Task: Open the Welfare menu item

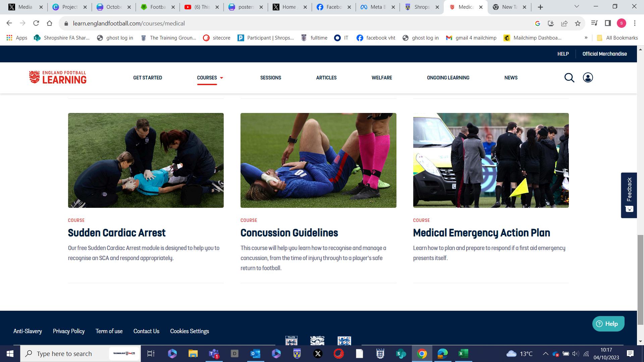Action: click(x=382, y=78)
